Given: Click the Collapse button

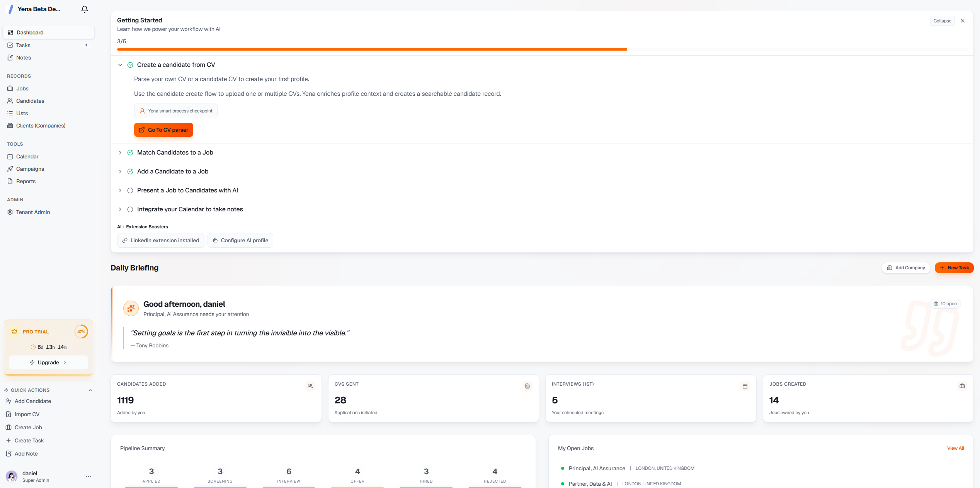Looking at the screenshot, I should point(942,21).
